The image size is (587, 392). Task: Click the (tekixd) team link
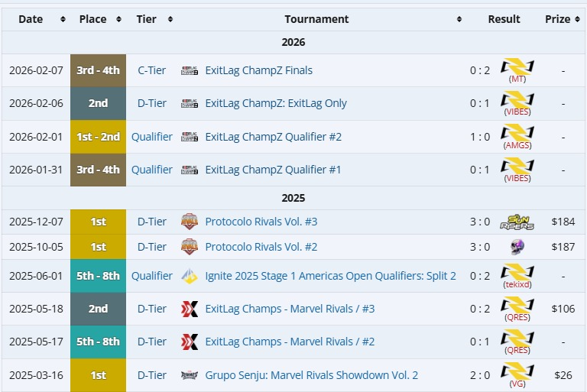pyautogui.click(x=517, y=284)
